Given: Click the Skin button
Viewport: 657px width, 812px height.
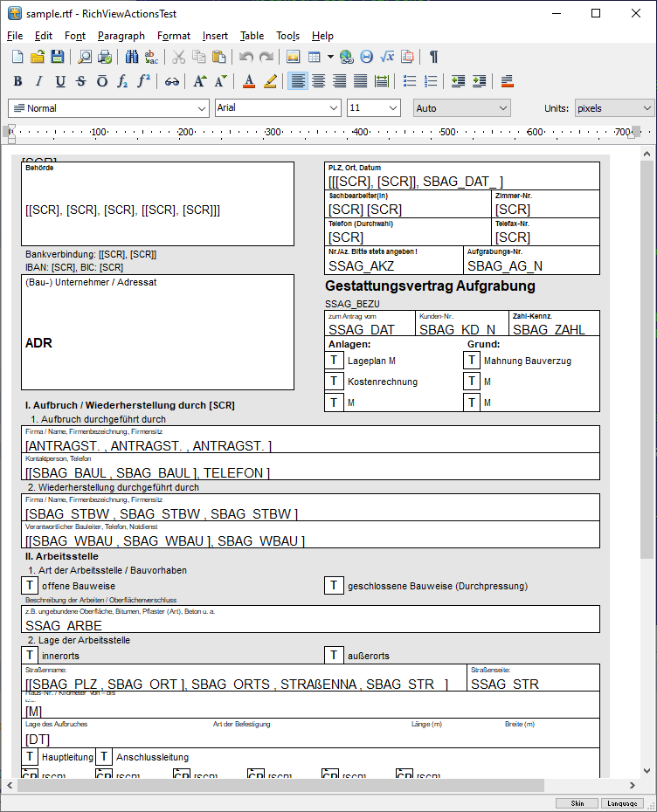Looking at the screenshot, I should [x=577, y=803].
